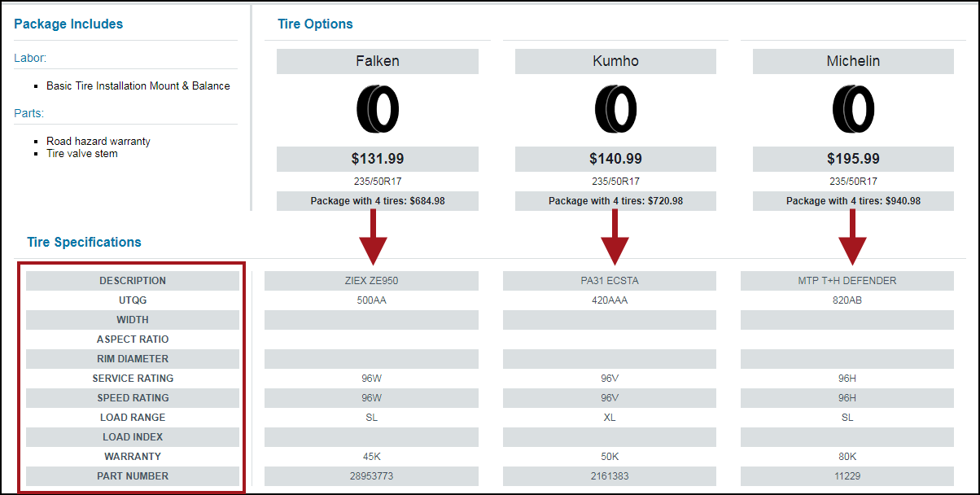This screenshot has height=495, width=980.
Task: Click Kumho's part number 2161383
Action: point(609,476)
